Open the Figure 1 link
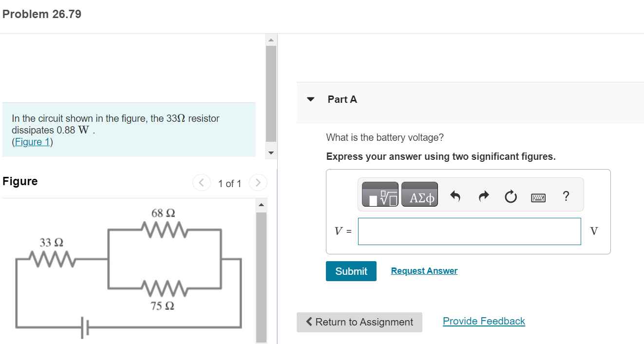 tap(32, 141)
